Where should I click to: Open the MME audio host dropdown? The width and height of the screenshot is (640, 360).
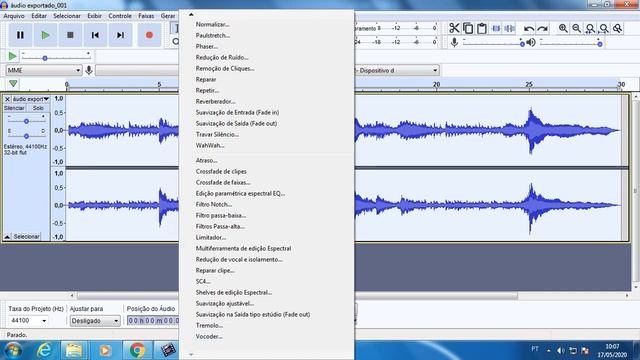pos(44,70)
